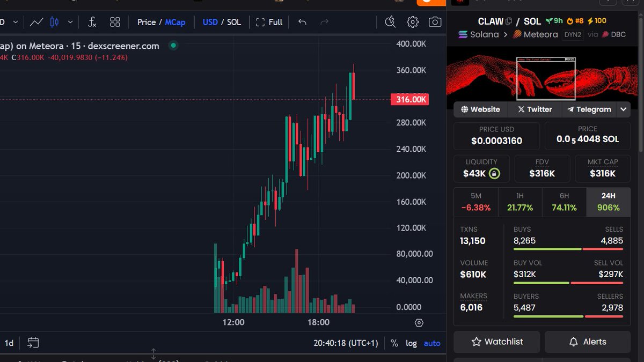644x362 pixels.
Task: Select the 1d date range
Action: [x=9, y=343]
